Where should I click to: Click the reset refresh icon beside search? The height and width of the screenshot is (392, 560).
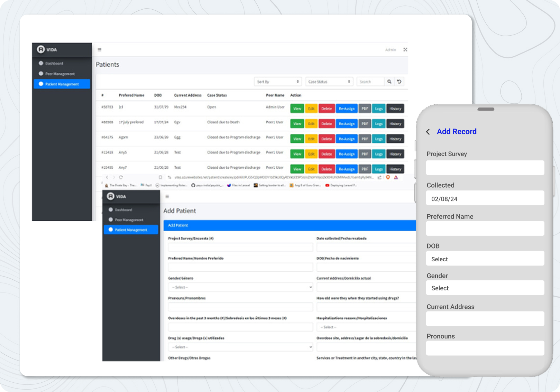[399, 82]
